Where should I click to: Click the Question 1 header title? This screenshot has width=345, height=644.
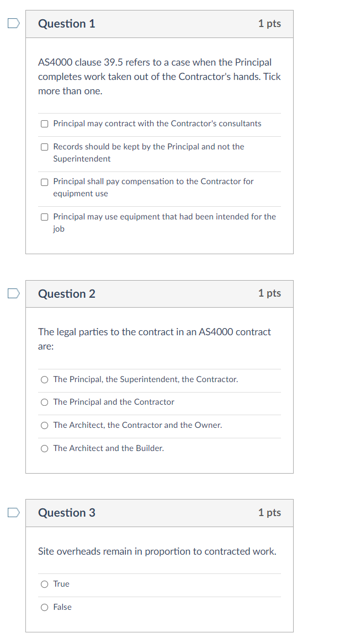coord(67,24)
